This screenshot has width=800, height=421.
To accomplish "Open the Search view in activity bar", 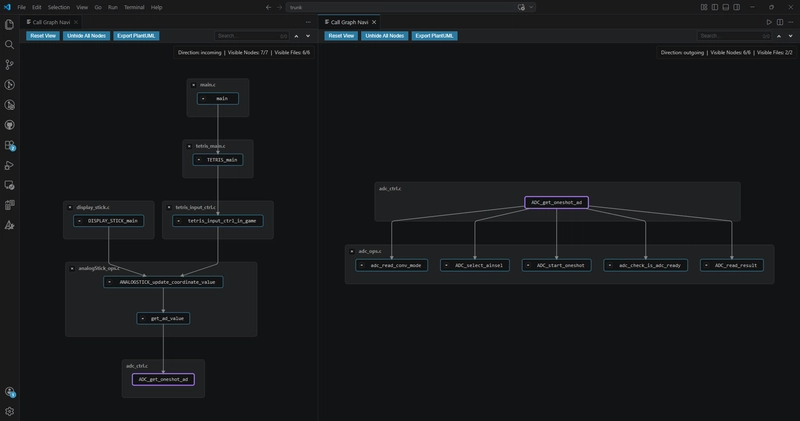I will pyautogui.click(x=9, y=45).
